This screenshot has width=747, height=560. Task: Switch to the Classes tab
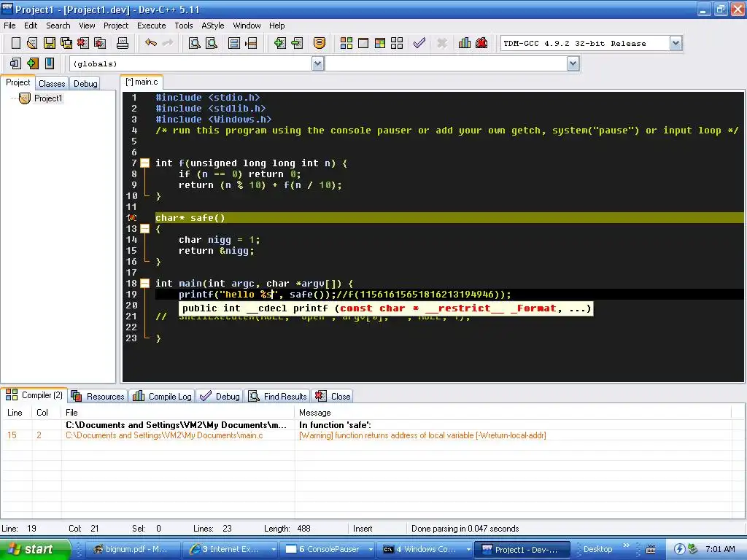tap(52, 83)
